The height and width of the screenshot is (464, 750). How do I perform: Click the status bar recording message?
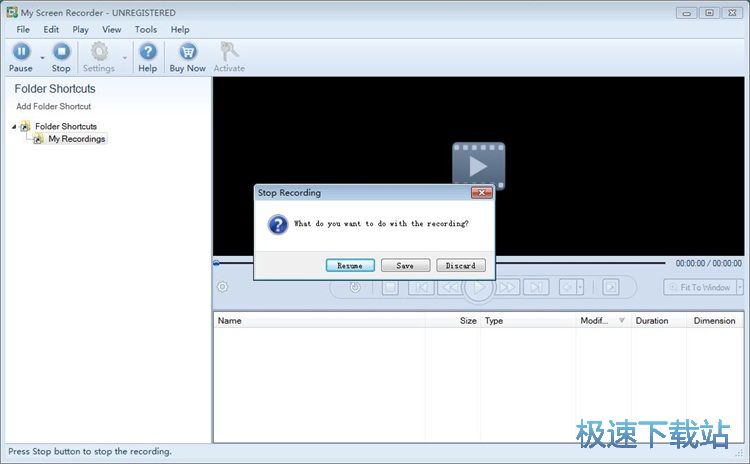pos(89,452)
